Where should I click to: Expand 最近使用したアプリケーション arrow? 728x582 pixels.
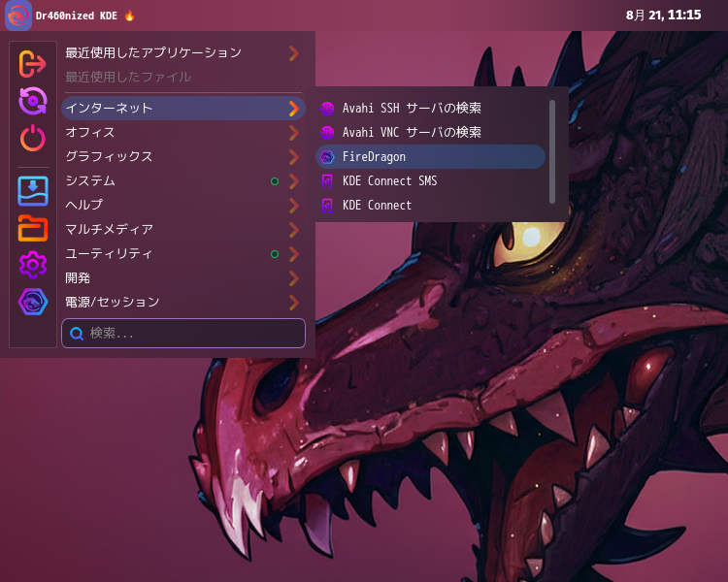tap(294, 53)
